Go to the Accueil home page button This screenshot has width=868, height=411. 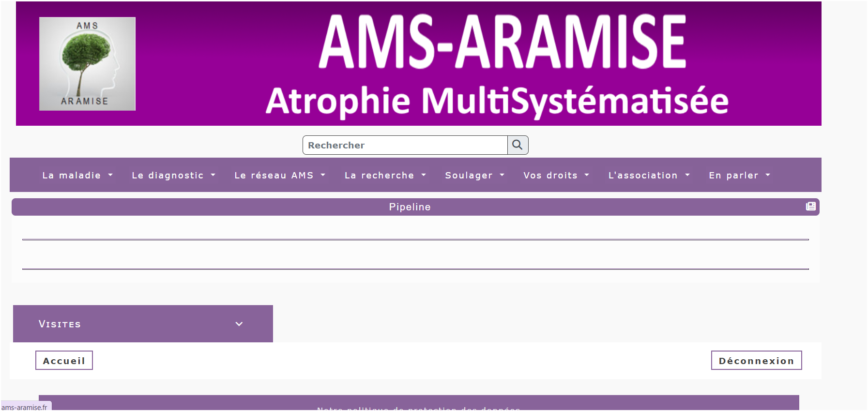tap(64, 361)
